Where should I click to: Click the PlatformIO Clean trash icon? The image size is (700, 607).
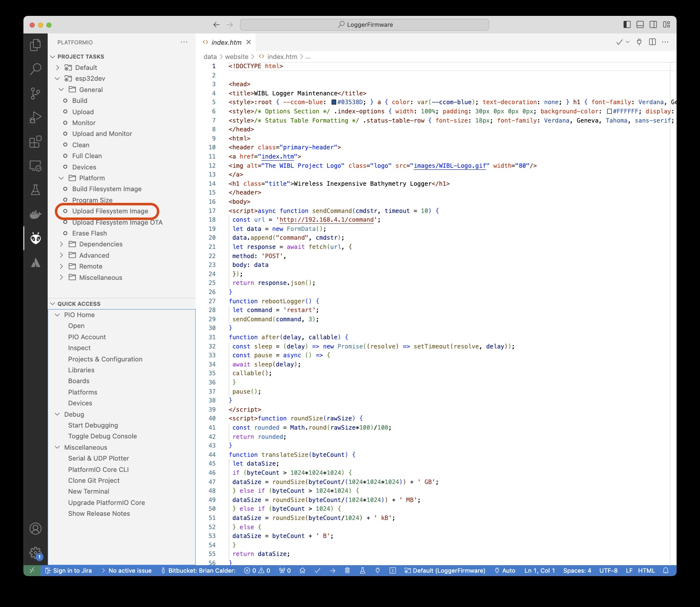click(347, 571)
